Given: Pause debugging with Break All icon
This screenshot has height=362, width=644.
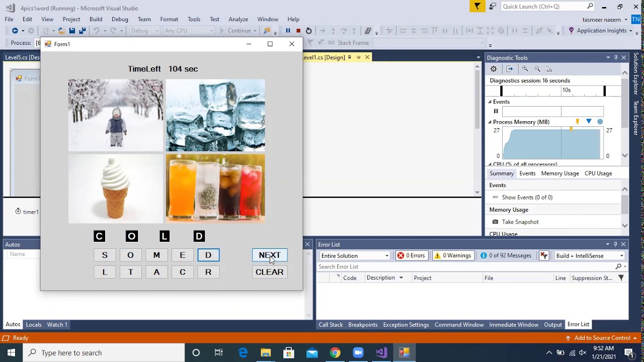Looking at the screenshot, I should 288,31.
